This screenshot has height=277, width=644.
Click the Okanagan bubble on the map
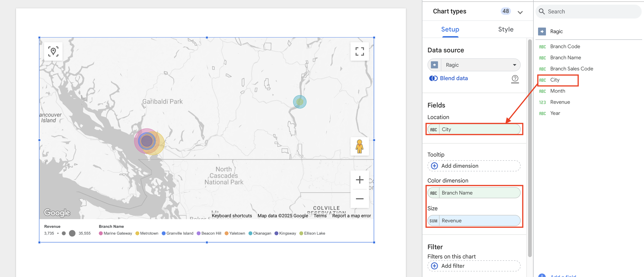click(300, 102)
